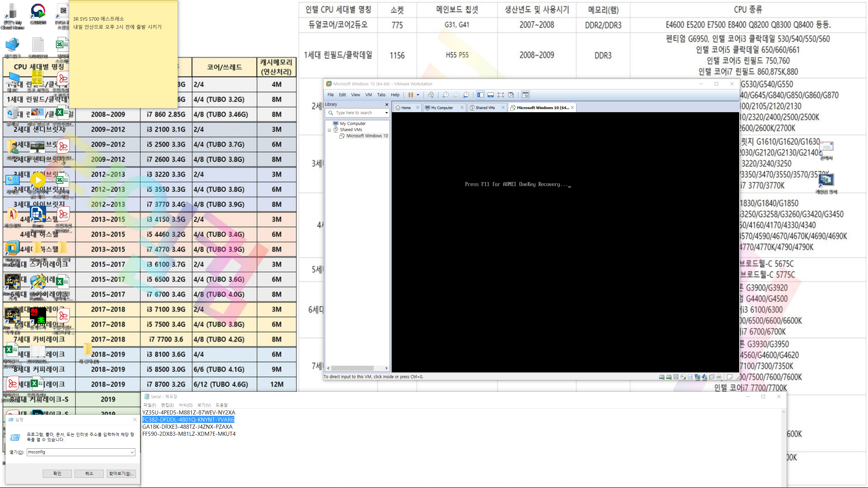The height and width of the screenshot is (488, 868).
Task: Open the Tabs menu in VMware
Action: tap(381, 95)
